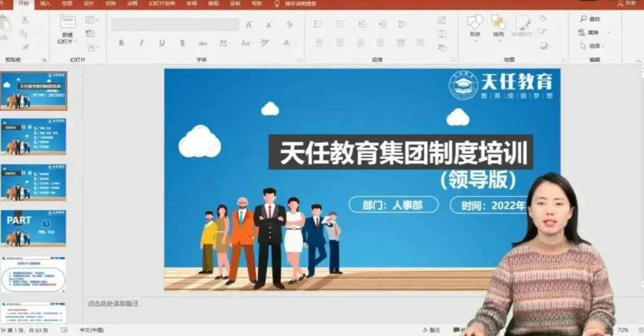Viewport: 644px width, 336px height.
Task: Open the Character Spacing dropdown
Action: [x=224, y=43]
